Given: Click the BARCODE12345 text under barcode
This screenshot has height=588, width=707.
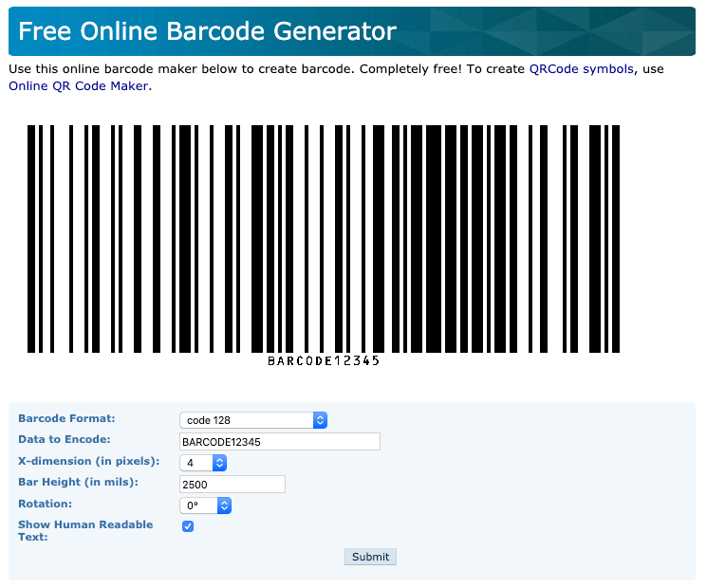Looking at the screenshot, I should [324, 361].
